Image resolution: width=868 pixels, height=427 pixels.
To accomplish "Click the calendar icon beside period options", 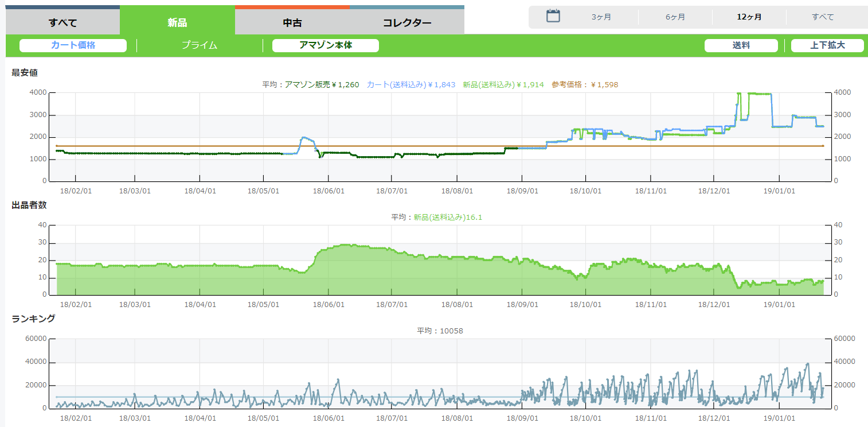I will pos(553,16).
